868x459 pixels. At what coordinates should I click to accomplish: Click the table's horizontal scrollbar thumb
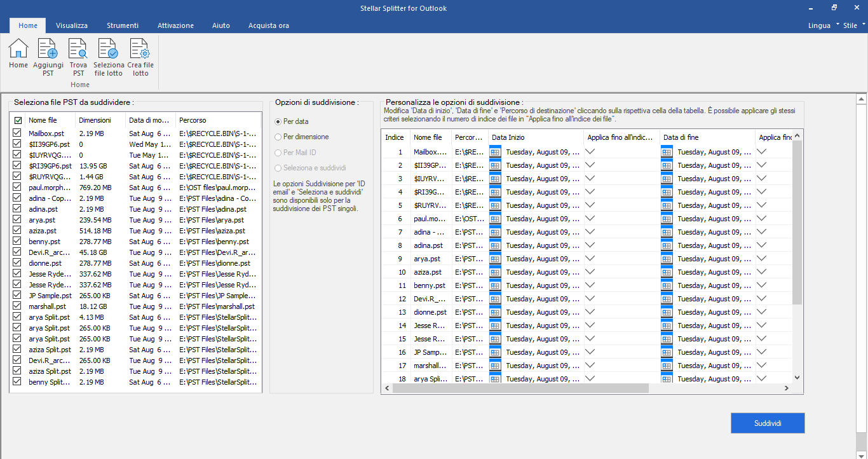point(520,388)
